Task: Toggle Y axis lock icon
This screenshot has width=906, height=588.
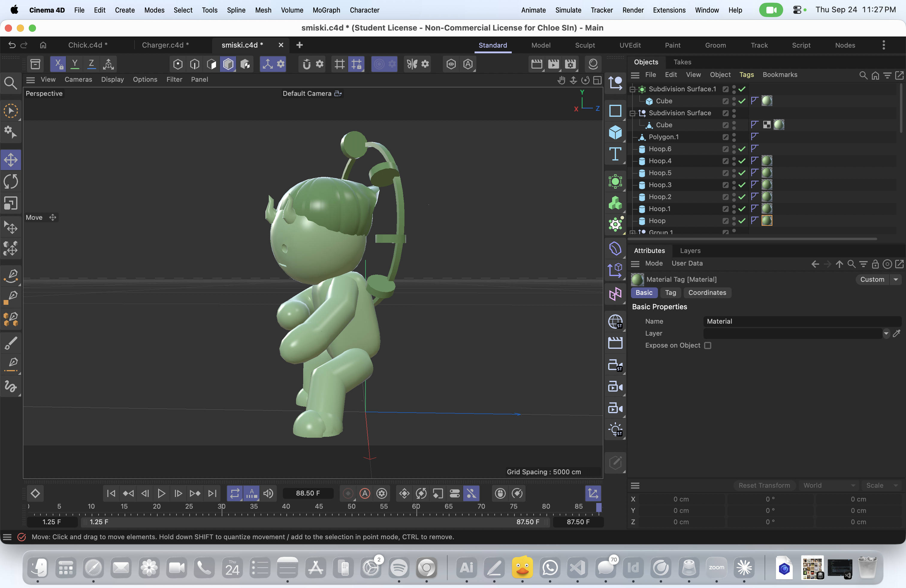Action: [x=75, y=64]
